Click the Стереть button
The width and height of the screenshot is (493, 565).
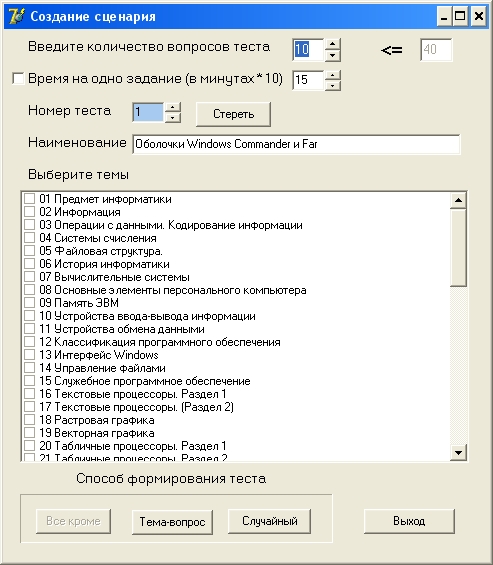pyautogui.click(x=233, y=114)
